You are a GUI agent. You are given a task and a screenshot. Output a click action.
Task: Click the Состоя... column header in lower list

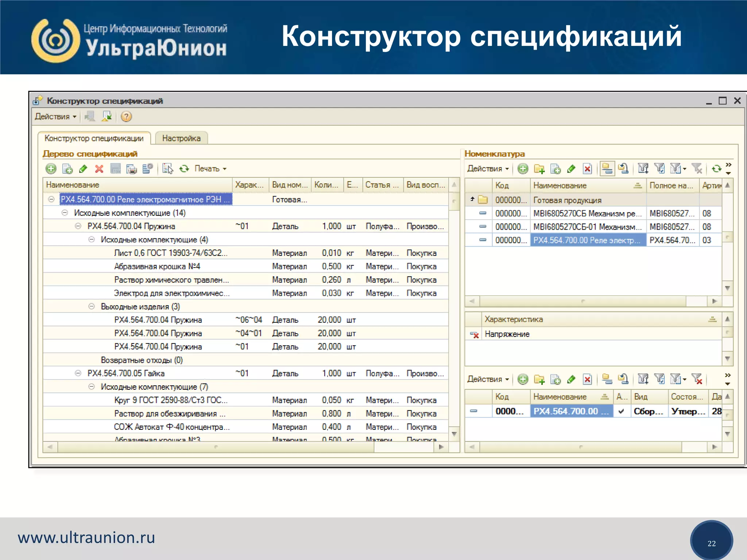click(688, 397)
